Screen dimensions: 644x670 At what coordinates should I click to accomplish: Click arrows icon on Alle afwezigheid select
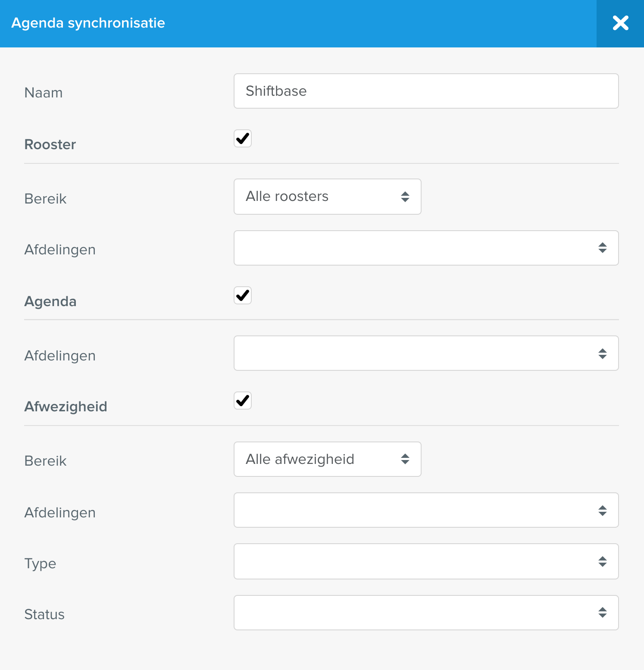pos(405,459)
